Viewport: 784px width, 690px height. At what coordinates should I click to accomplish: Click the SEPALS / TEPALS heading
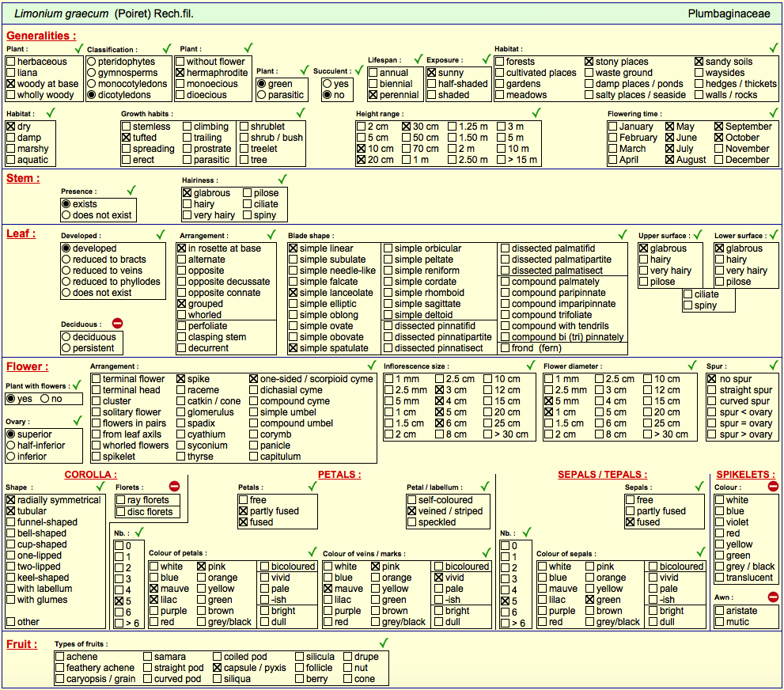(603, 475)
